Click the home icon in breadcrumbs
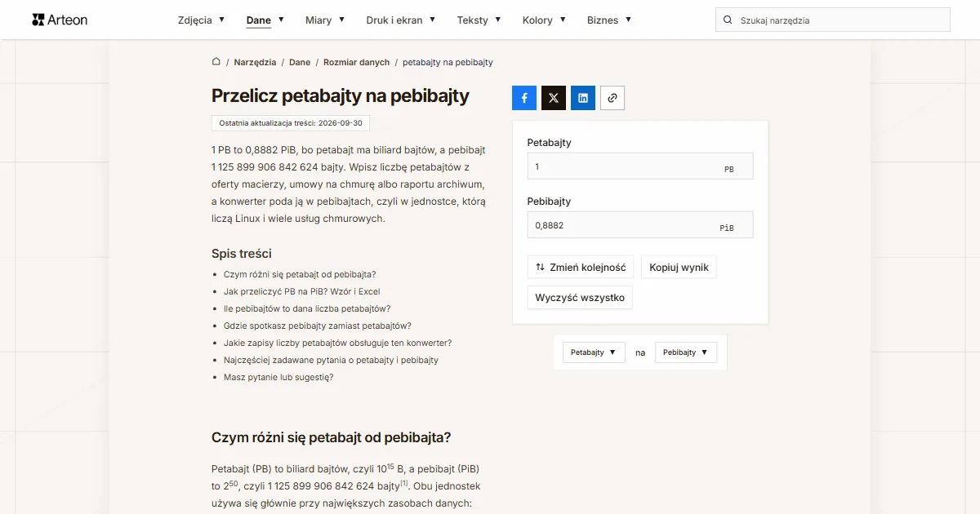The image size is (980, 514). click(x=216, y=62)
